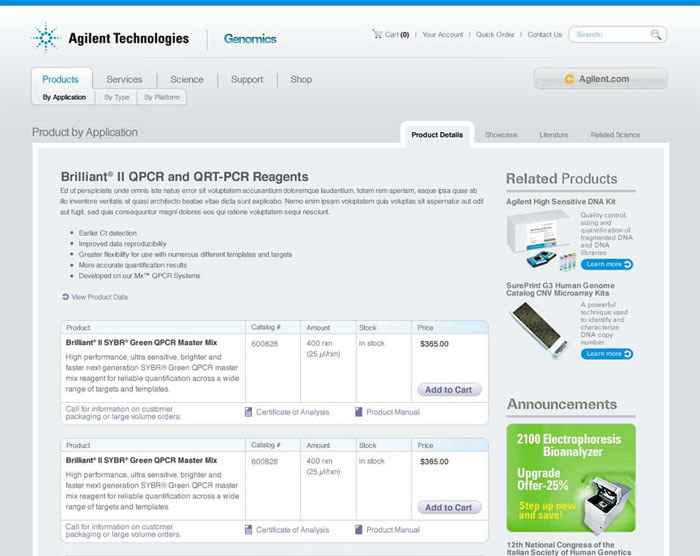Click Learn more for High Sensitive DNA Kit
The height and width of the screenshot is (556, 700).
(607, 264)
